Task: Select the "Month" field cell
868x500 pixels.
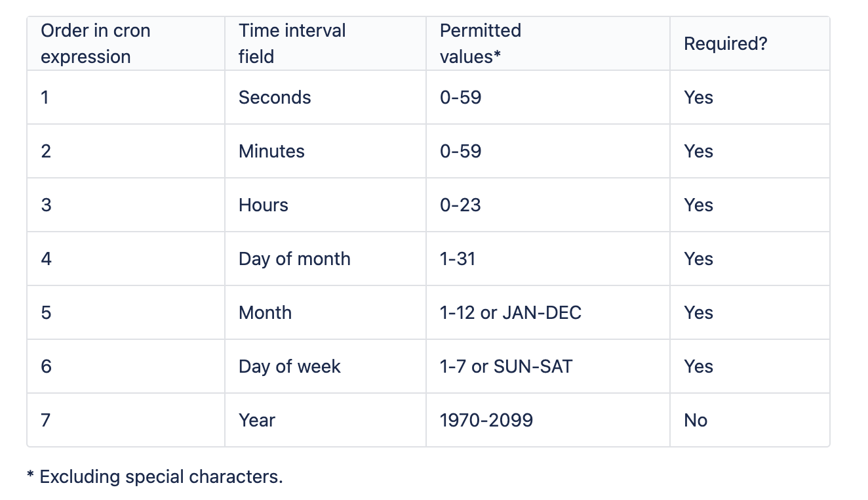Action: (x=265, y=313)
